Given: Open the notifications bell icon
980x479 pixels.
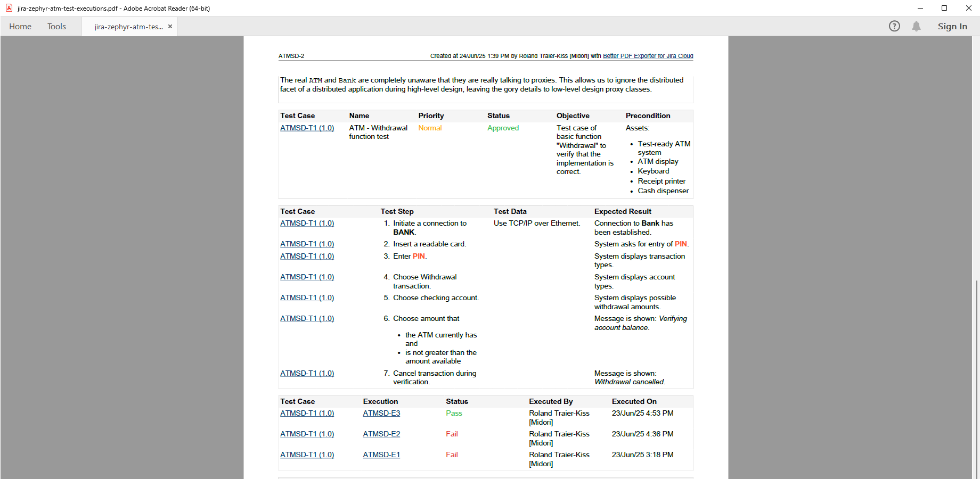Looking at the screenshot, I should (x=916, y=26).
